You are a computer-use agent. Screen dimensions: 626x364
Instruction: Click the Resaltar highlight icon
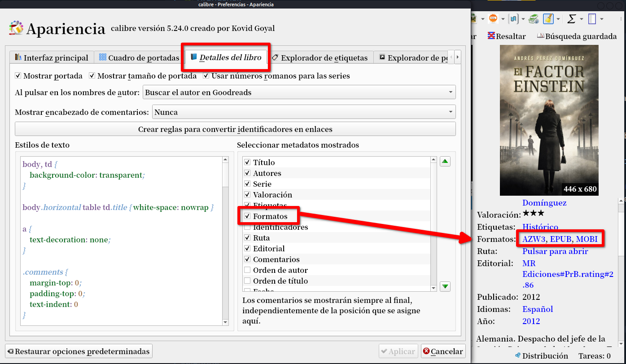pos(492,36)
